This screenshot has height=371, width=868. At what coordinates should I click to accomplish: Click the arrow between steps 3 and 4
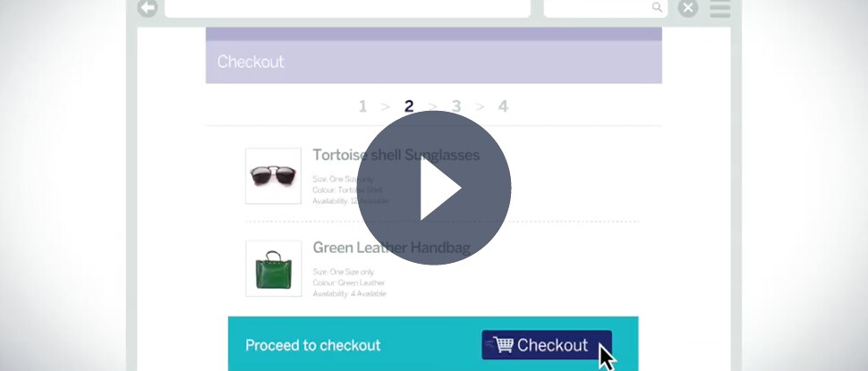(x=480, y=106)
